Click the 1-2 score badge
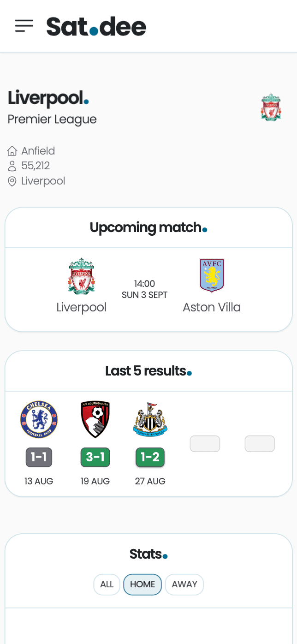 coord(150,457)
